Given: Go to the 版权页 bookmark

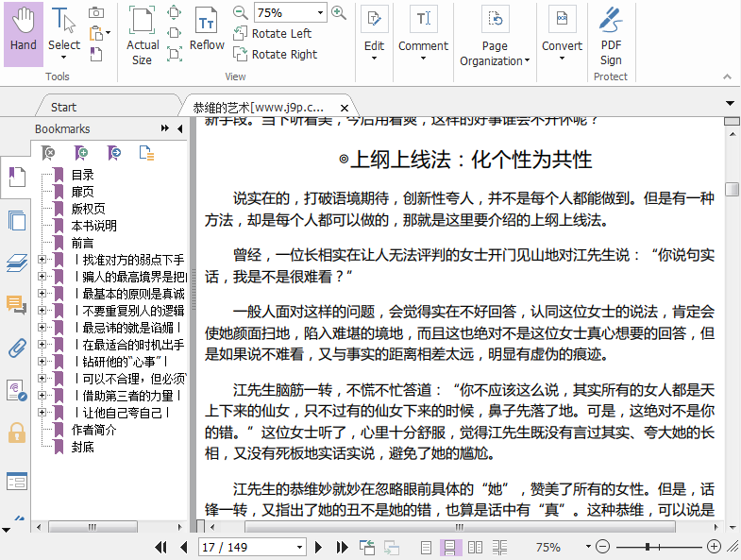Looking at the screenshot, I should coord(89,209).
